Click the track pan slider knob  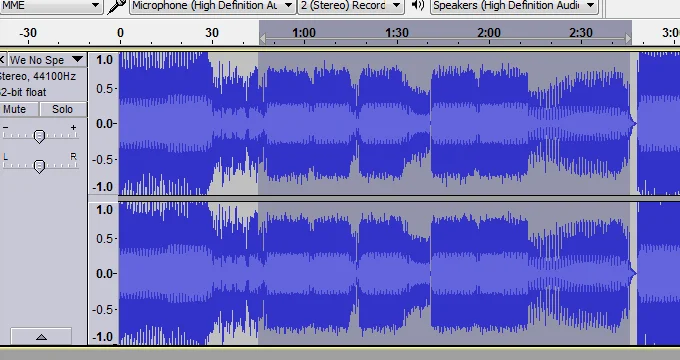coord(39,166)
